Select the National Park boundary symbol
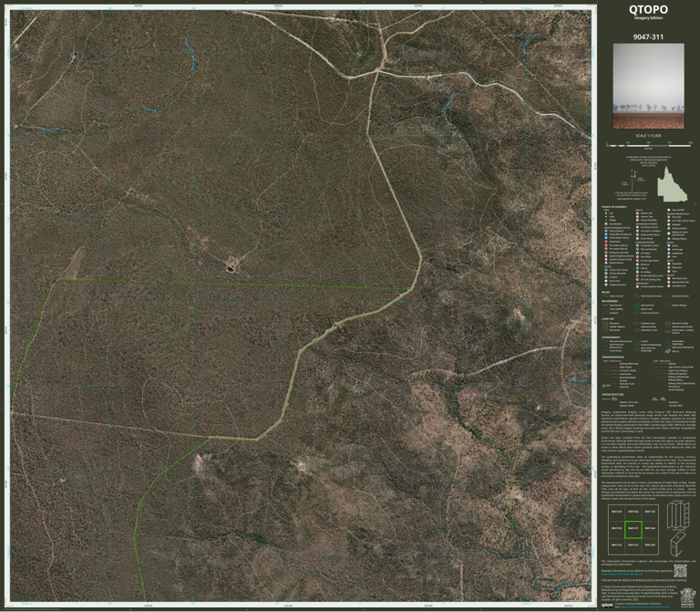The image size is (700, 612). 636,306
